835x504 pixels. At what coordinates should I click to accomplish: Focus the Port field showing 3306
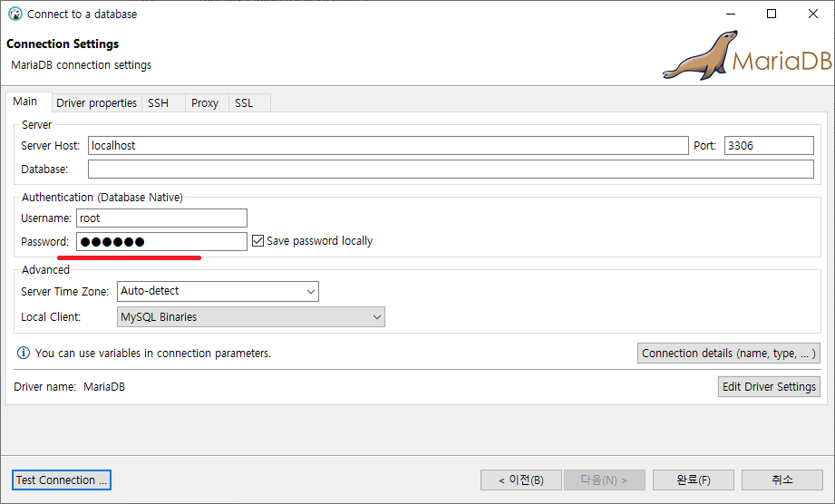[x=769, y=146]
